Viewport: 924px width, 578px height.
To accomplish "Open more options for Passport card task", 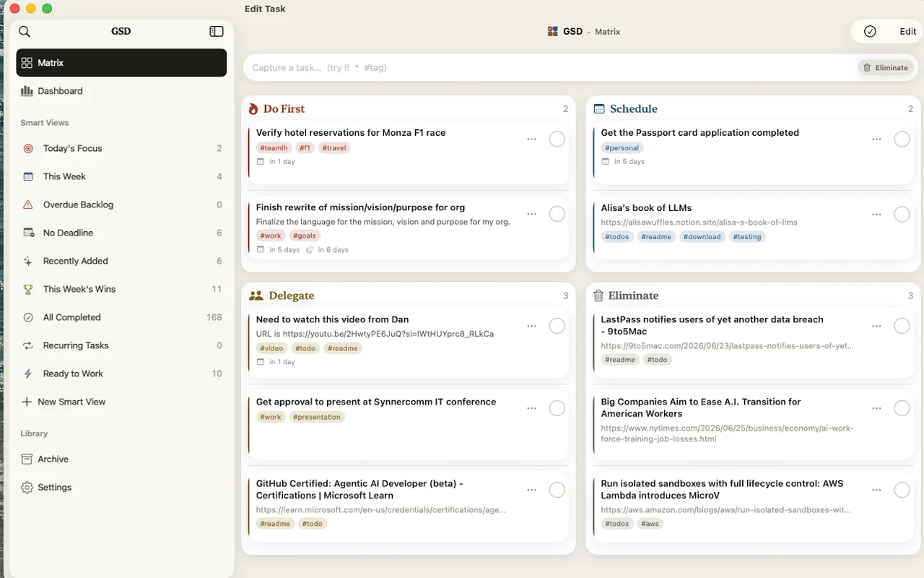I will tap(876, 139).
